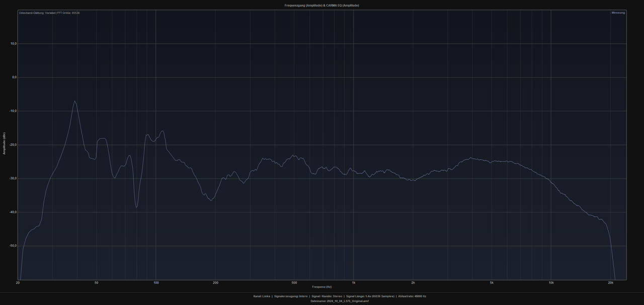Click the 50 Hz x-axis tick label
The image size is (644, 305).
pos(97,283)
